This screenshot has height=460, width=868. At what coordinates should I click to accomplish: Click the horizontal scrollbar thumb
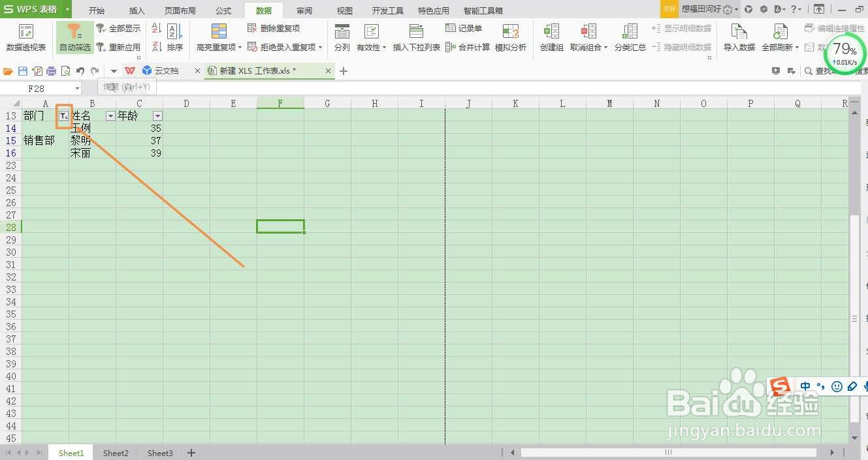click(668, 452)
